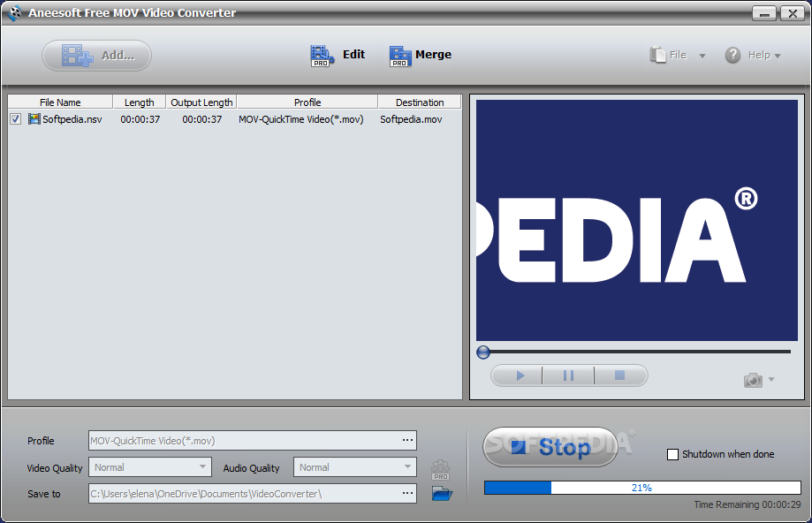Stop the video preview playback
Image resolution: width=812 pixels, height=523 pixels.
pos(620,375)
